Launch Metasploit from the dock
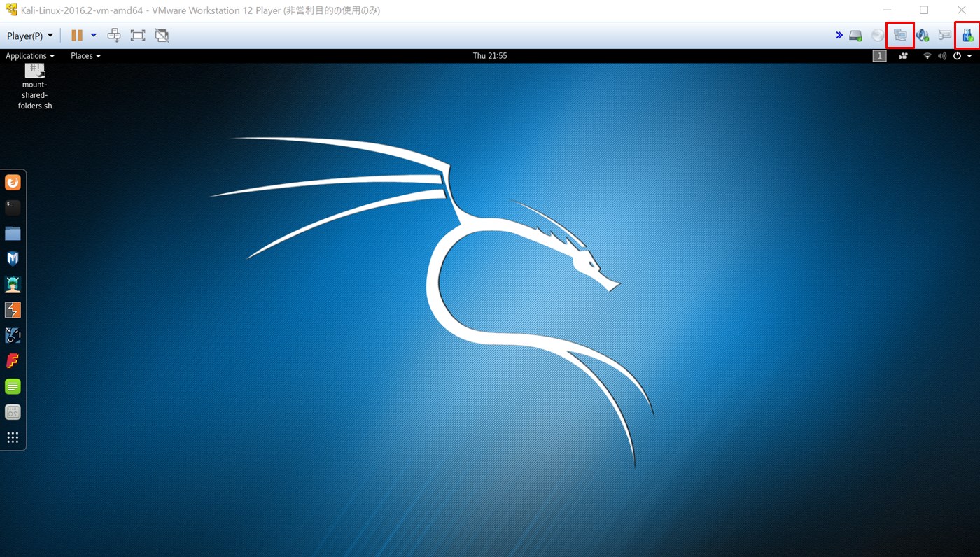This screenshot has height=557, width=980. coord(13,259)
